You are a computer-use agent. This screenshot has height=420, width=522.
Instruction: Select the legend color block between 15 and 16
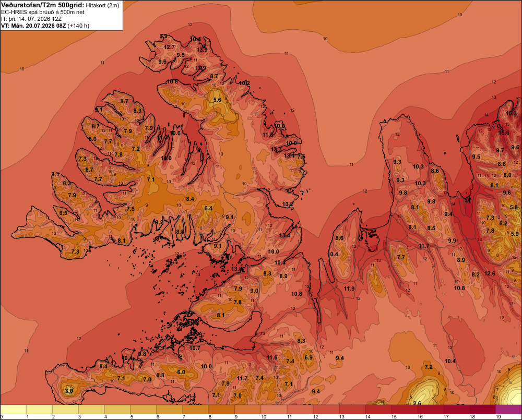pyautogui.click(x=405, y=410)
